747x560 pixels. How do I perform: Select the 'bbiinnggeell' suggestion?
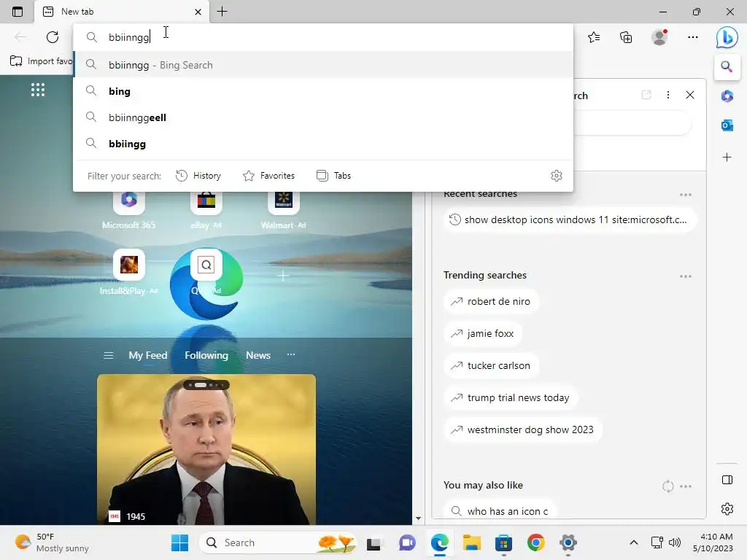pyautogui.click(x=323, y=117)
